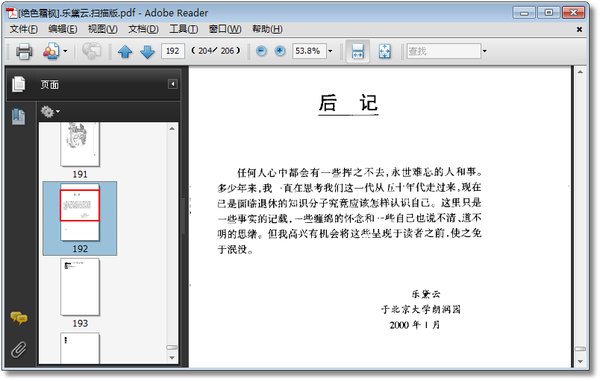Click the page number field showing 192
600x381 pixels.
click(173, 51)
